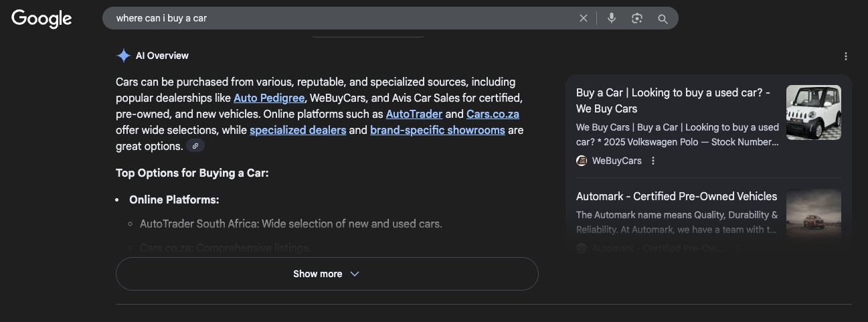Click inside the search input field
Image resolution: width=868 pixels, height=322 pixels.
335,18
